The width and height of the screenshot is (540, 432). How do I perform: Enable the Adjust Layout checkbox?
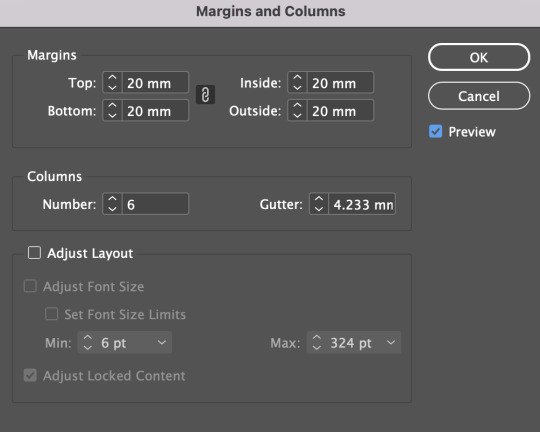pos(34,253)
